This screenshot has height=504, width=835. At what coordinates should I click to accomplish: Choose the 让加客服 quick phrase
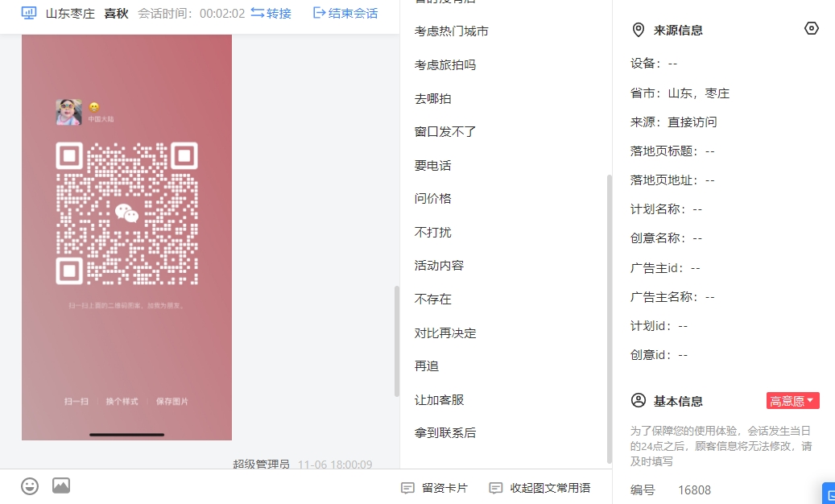[x=440, y=399]
